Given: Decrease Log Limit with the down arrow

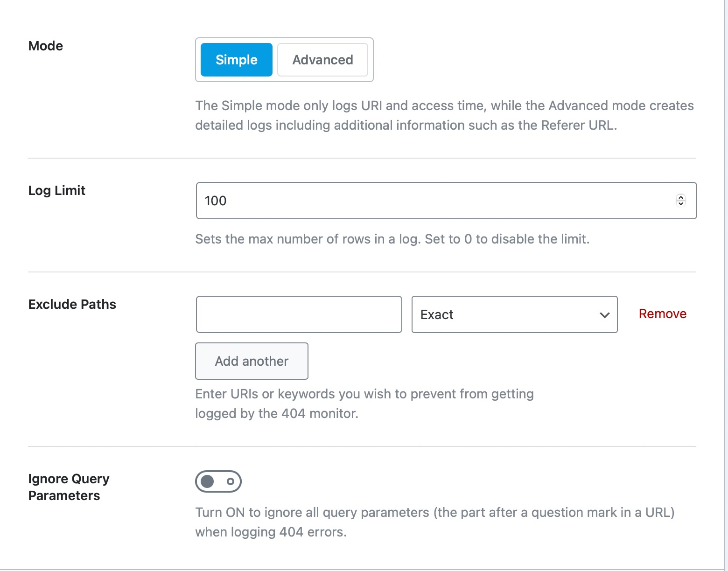Looking at the screenshot, I should 681,204.
